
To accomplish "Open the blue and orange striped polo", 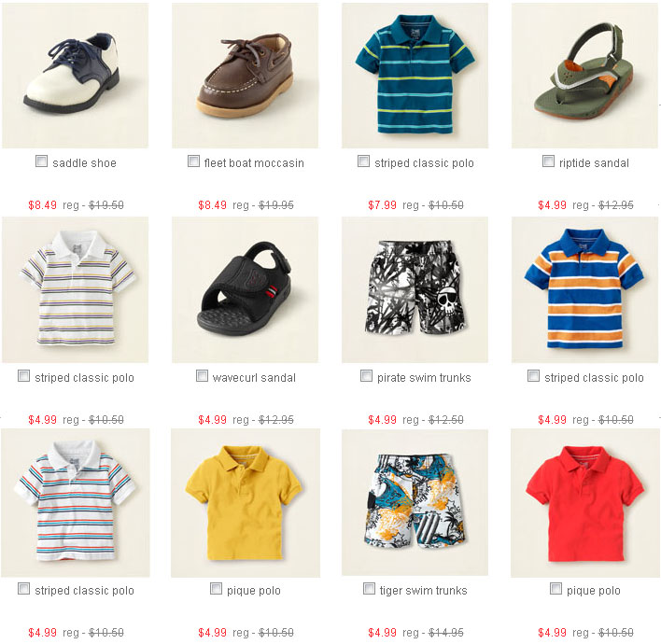I will (x=584, y=289).
